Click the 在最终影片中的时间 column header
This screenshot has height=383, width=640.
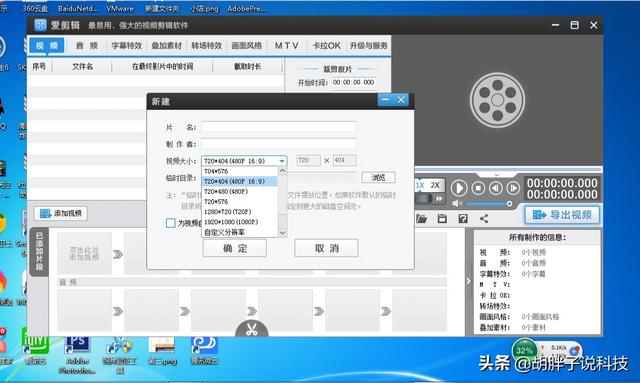coord(162,66)
